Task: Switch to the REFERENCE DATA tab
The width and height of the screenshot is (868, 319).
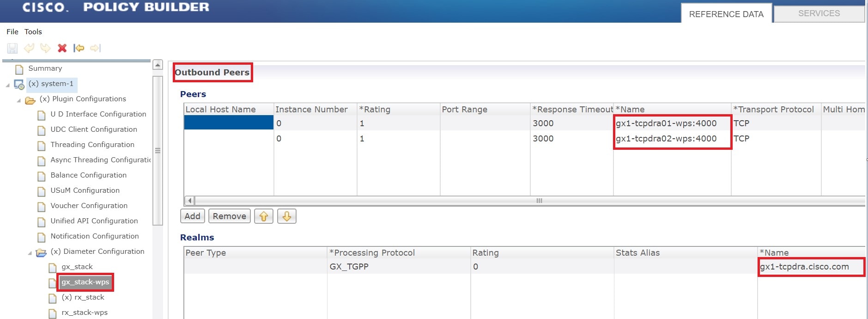Action: [726, 14]
